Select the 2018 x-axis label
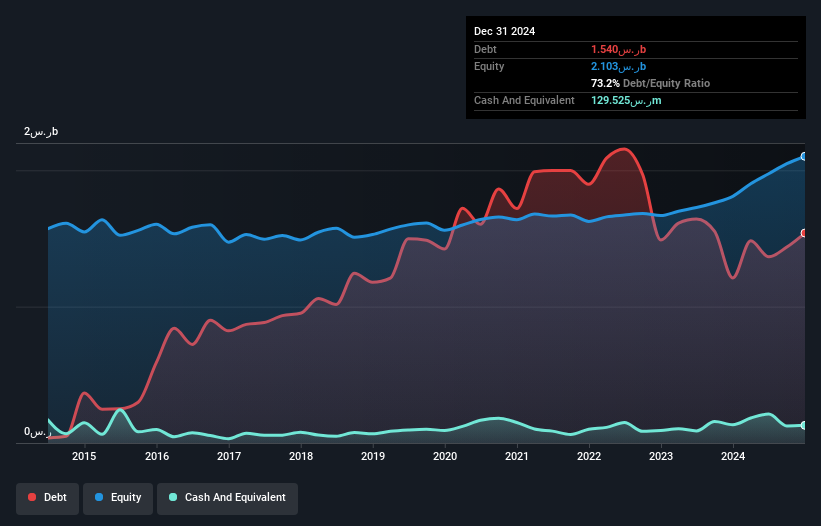821x526 pixels. click(x=301, y=456)
